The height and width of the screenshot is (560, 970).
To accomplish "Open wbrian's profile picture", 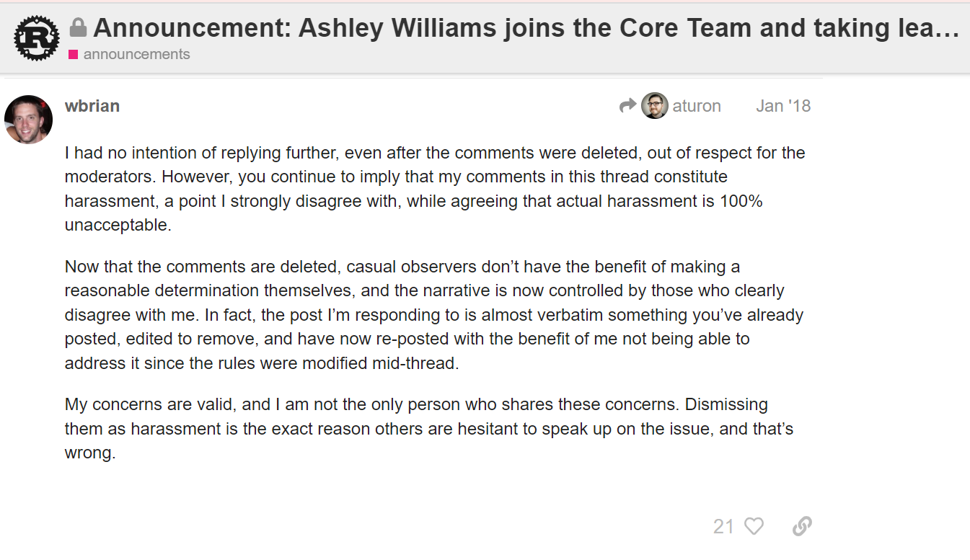I will (29, 120).
